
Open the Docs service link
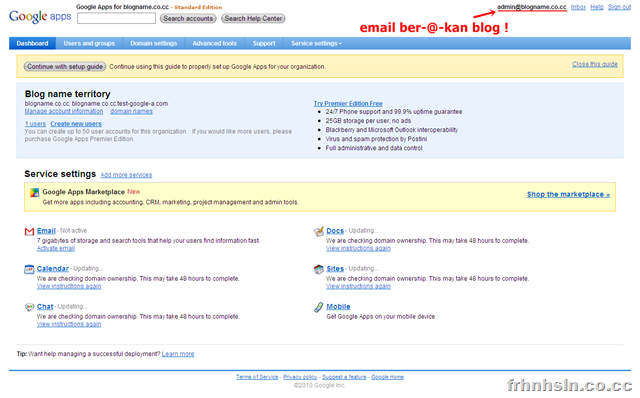[335, 231]
